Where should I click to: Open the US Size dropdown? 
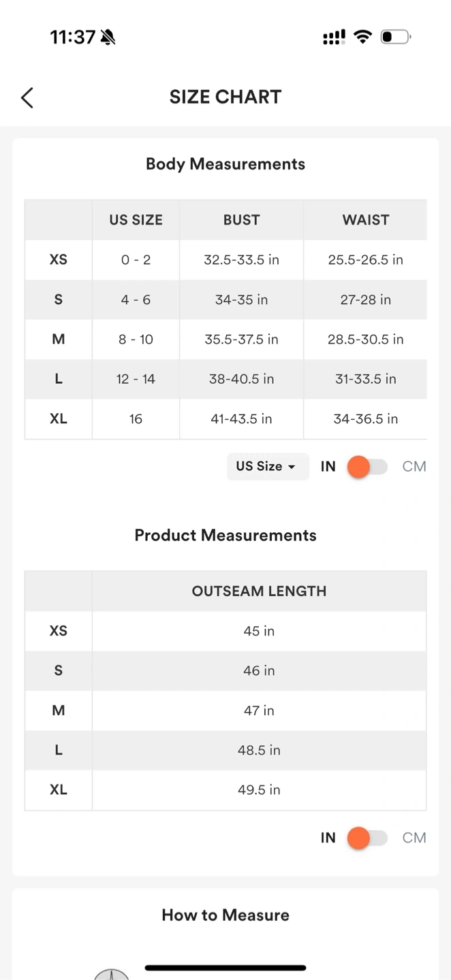point(266,467)
